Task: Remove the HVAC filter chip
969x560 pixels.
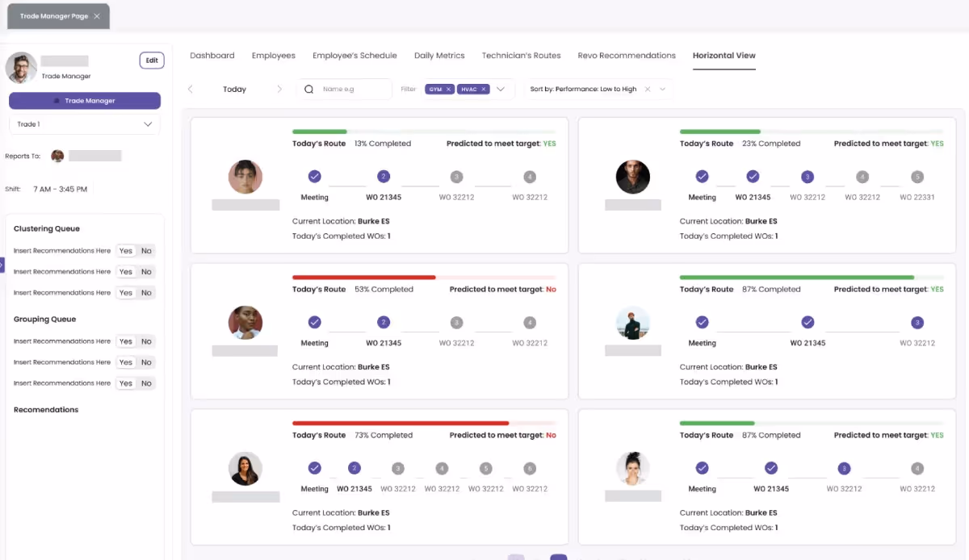Action: coord(484,90)
